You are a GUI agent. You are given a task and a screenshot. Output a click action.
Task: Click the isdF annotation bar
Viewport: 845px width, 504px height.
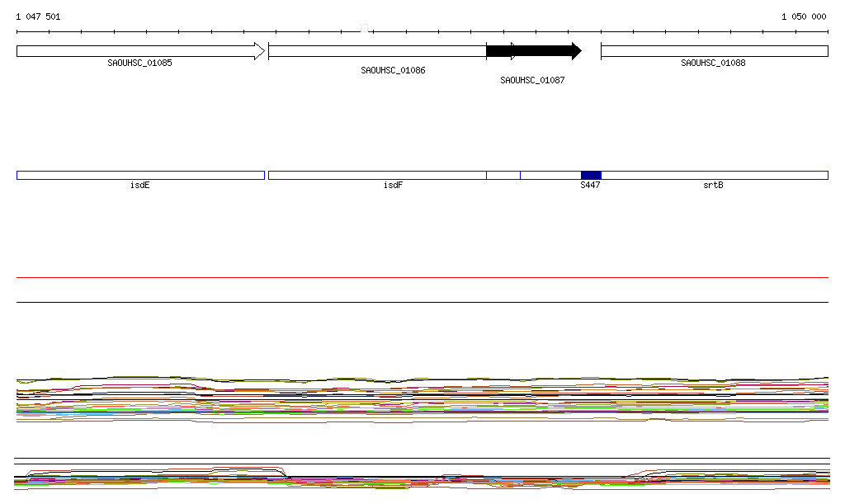click(376, 175)
